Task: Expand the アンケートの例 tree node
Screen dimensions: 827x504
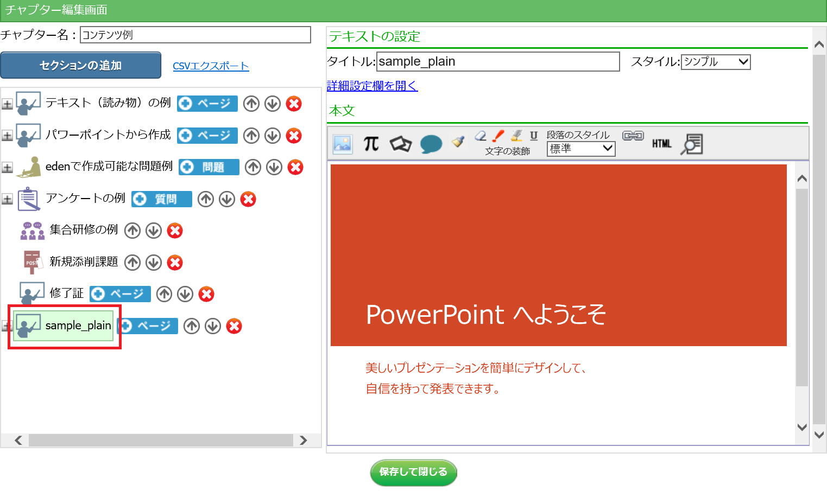Action: coord(7,199)
